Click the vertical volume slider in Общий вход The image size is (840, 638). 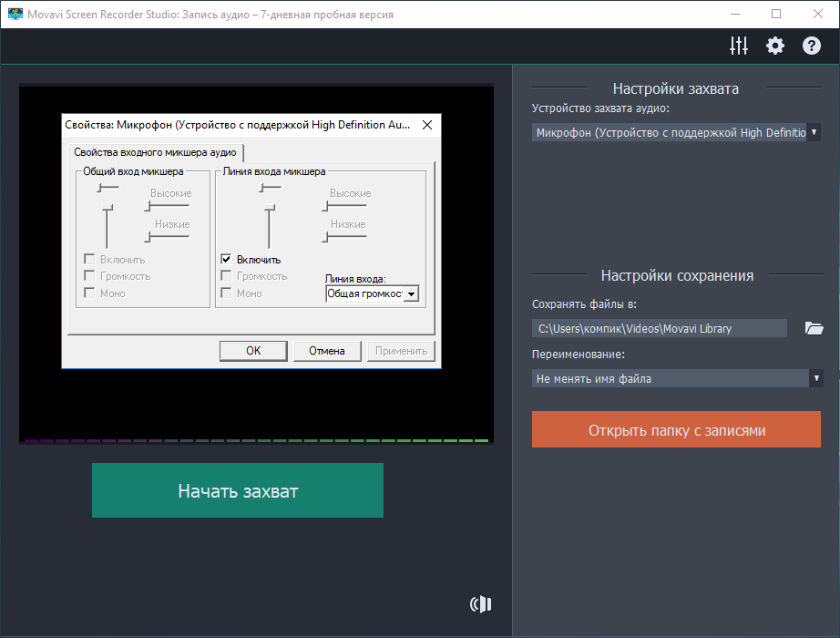(x=108, y=227)
